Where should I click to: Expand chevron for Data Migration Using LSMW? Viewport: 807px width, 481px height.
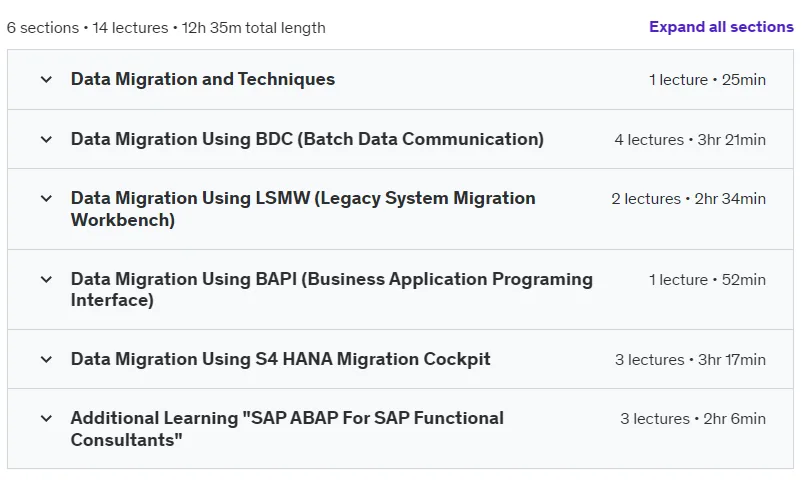[x=46, y=199]
